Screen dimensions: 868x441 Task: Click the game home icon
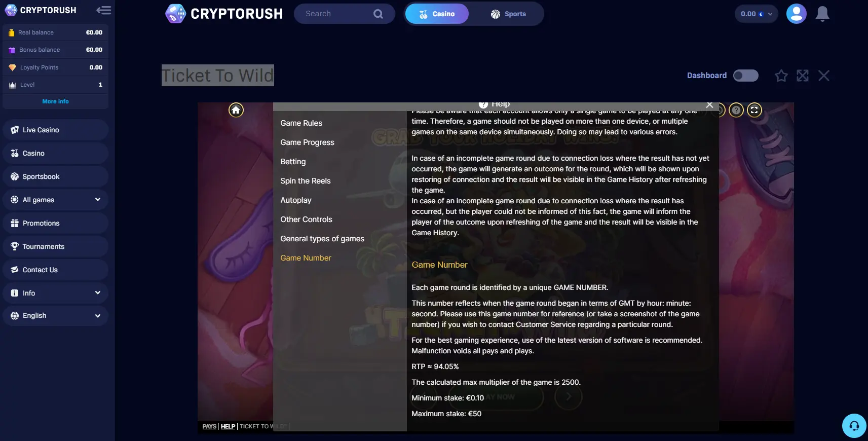pos(236,110)
